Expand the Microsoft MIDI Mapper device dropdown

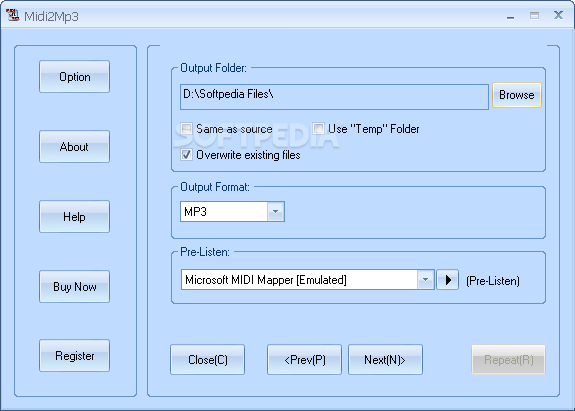425,280
